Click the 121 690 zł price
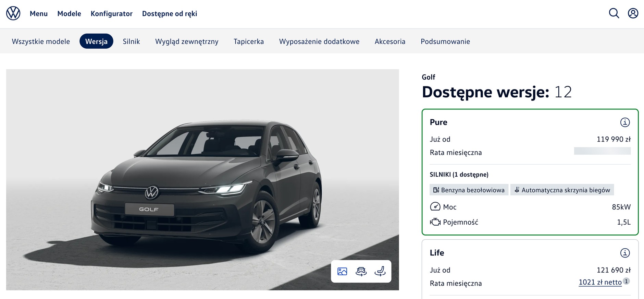 click(x=614, y=270)
